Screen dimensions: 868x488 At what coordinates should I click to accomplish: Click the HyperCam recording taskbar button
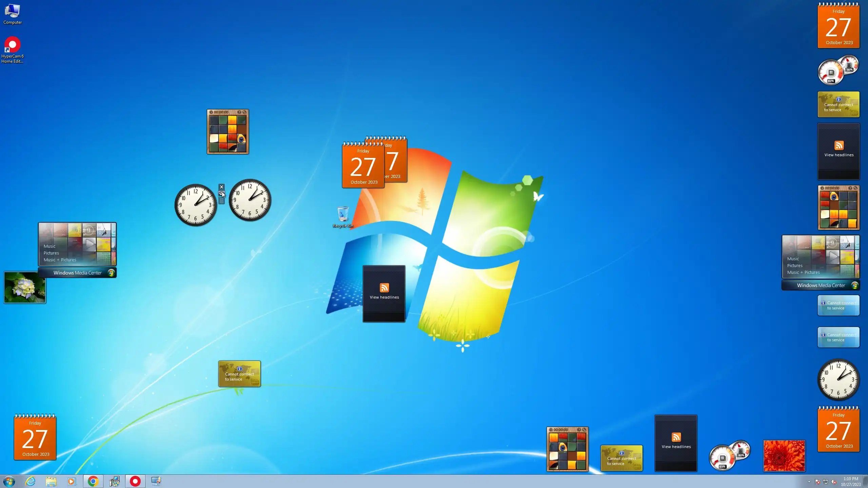click(135, 481)
